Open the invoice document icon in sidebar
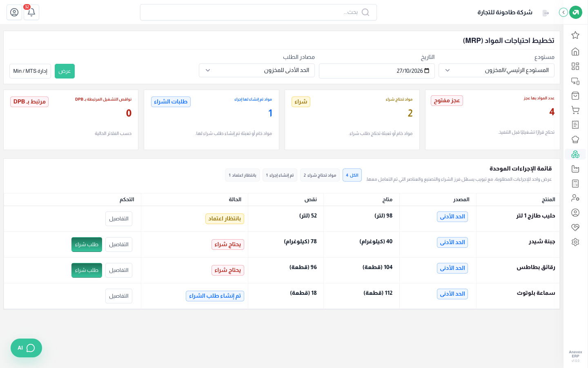The height and width of the screenshot is (368, 588). click(575, 125)
